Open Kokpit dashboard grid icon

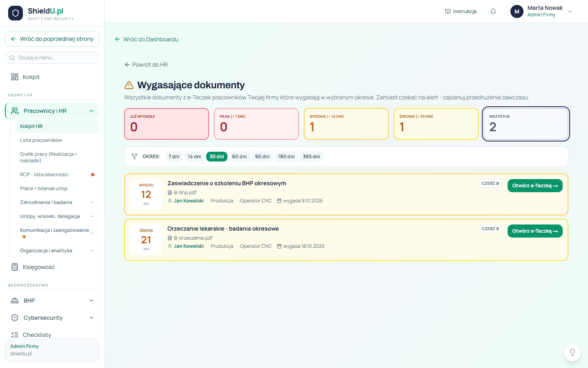click(x=15, y=77)
